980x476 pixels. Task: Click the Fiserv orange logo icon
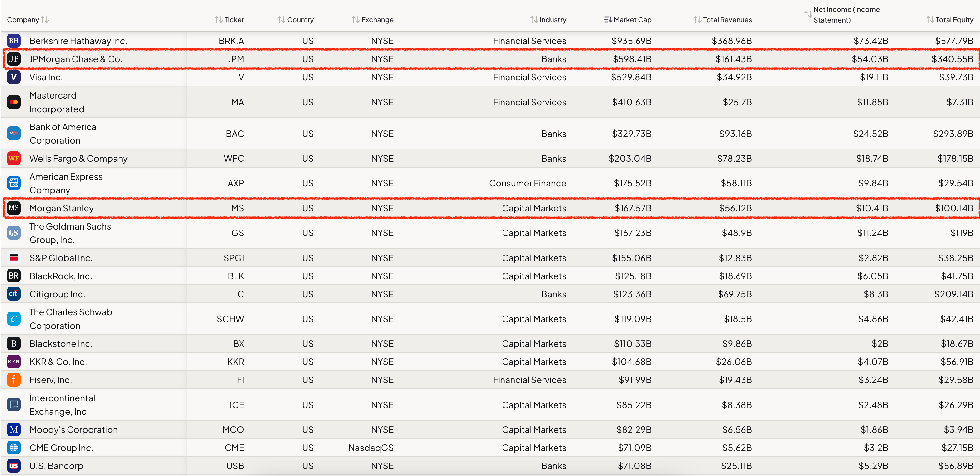pyautogui.click(x=14, y=380)
